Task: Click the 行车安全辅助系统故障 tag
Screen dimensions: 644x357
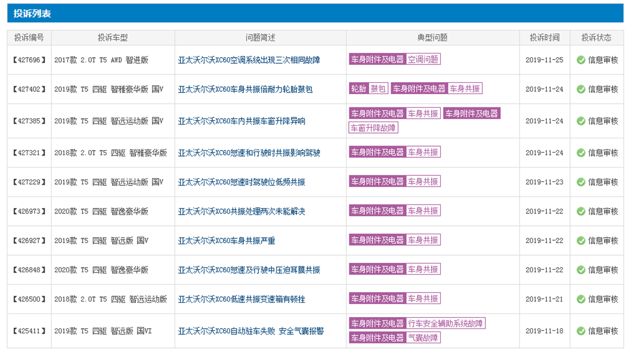Action: click(x=445, y=324)
